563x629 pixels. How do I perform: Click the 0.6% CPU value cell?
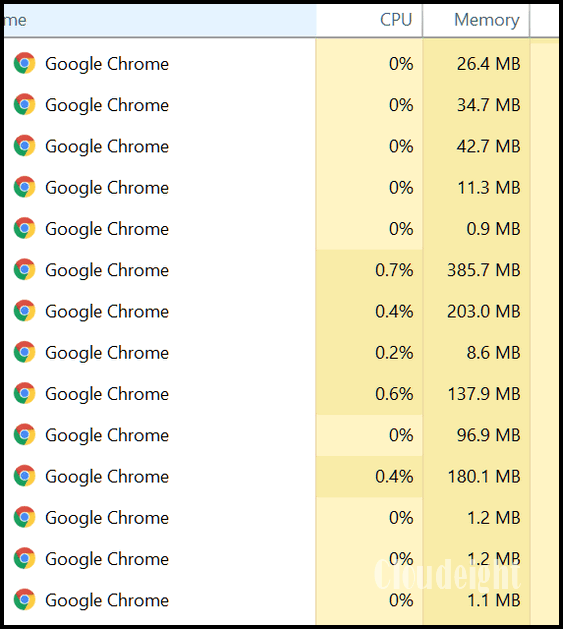tap(369, 394)
